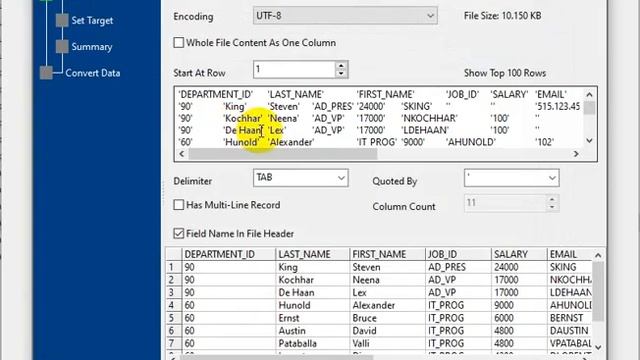Click the LAST_NAME column header
The height and width of the screenshot is (360, 640).
point(313,254)
